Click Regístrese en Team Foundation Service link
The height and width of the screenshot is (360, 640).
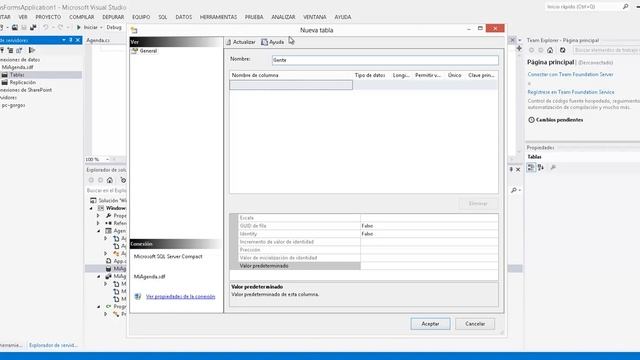click(x=571, y=92)
